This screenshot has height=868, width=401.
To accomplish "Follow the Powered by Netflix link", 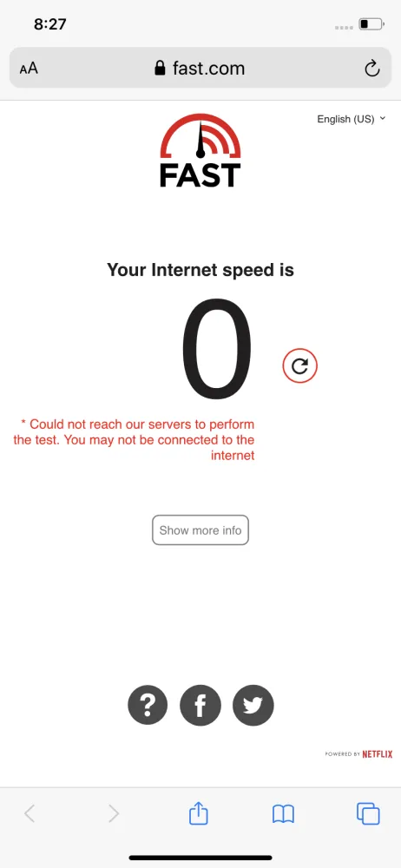I will [359, 754].
